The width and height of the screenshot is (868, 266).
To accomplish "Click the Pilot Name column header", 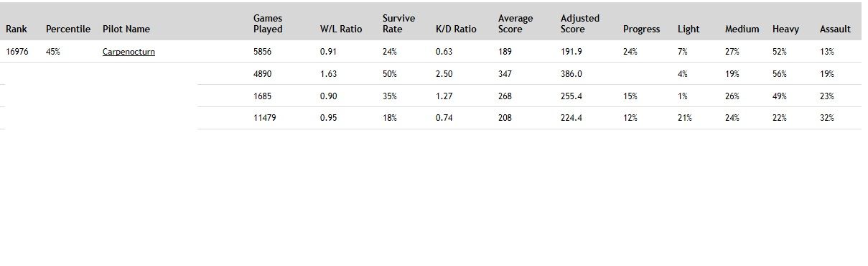I will click(x=126, y=29).
